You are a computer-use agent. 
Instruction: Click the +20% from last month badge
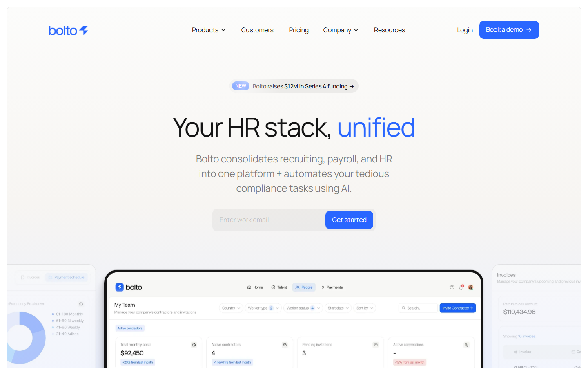tap(138, 362)
